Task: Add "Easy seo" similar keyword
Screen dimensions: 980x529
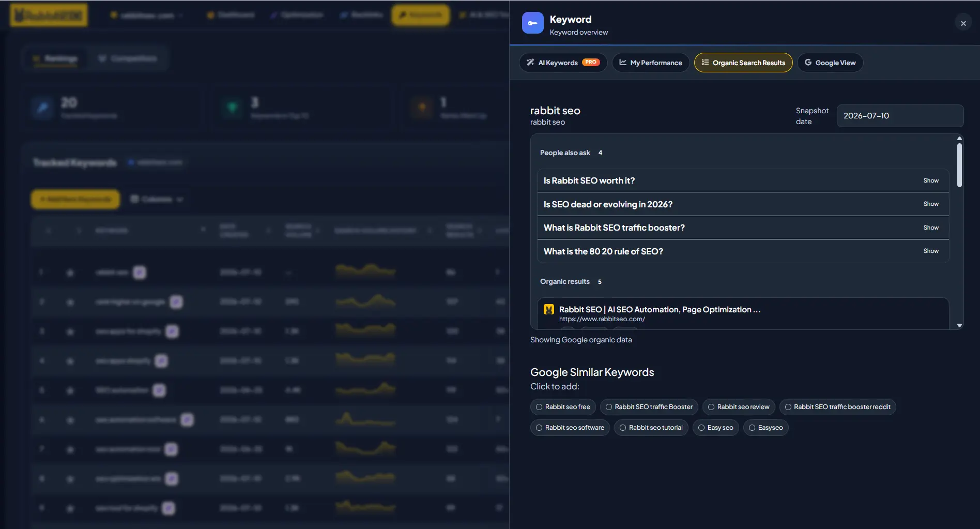Action: click(716, 428)
